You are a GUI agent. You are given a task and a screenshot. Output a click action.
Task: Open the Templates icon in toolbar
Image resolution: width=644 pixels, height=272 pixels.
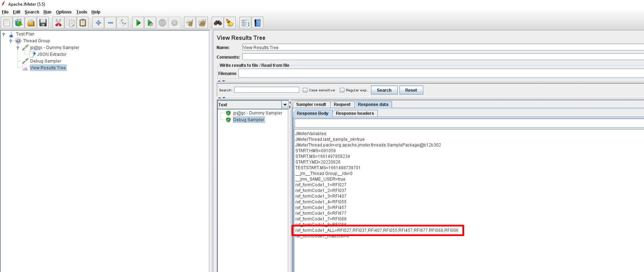click(19, 23)
